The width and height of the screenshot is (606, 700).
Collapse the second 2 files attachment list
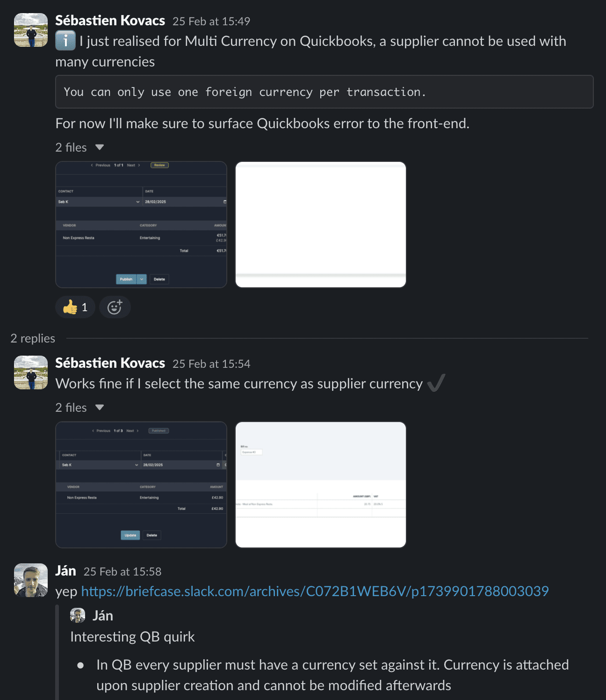click(x=100, y=408)
